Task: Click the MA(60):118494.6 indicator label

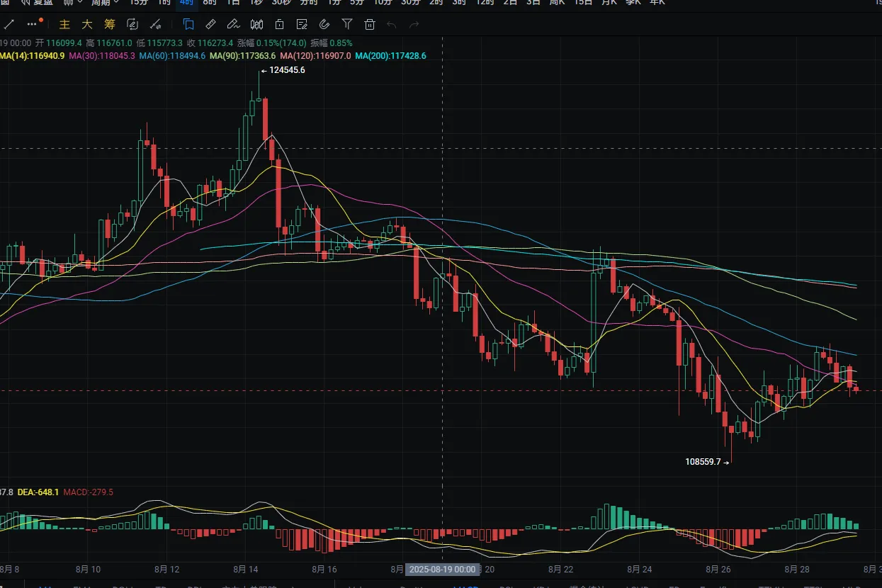Action: 172,55
